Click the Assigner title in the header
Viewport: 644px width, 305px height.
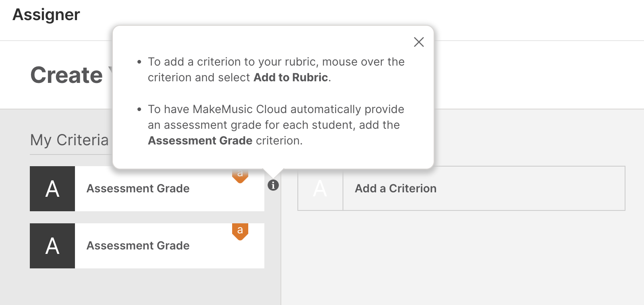(x=46, y=15)
